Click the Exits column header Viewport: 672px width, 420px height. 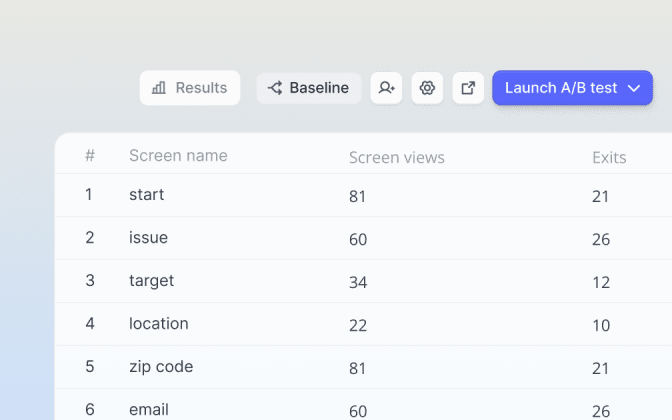click(609, 157)
